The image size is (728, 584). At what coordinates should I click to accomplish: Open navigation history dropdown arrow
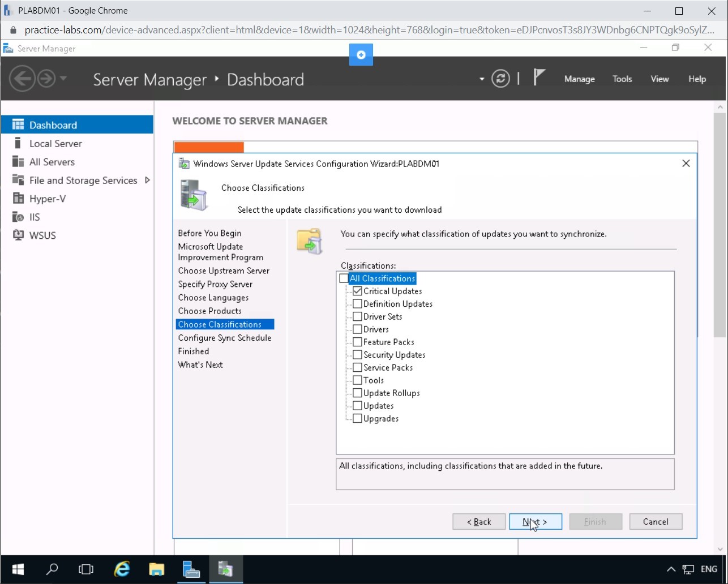coord(63,79)
